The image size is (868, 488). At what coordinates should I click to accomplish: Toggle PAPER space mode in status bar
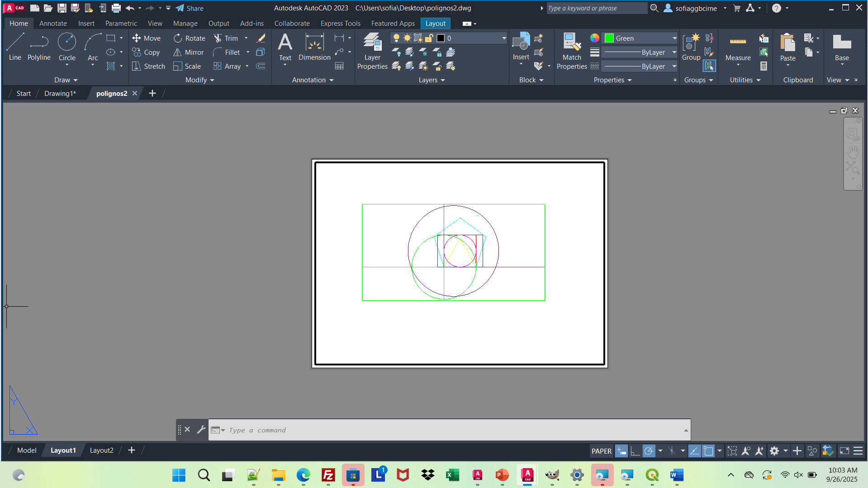pyautogui.click(x=601, y=451)
